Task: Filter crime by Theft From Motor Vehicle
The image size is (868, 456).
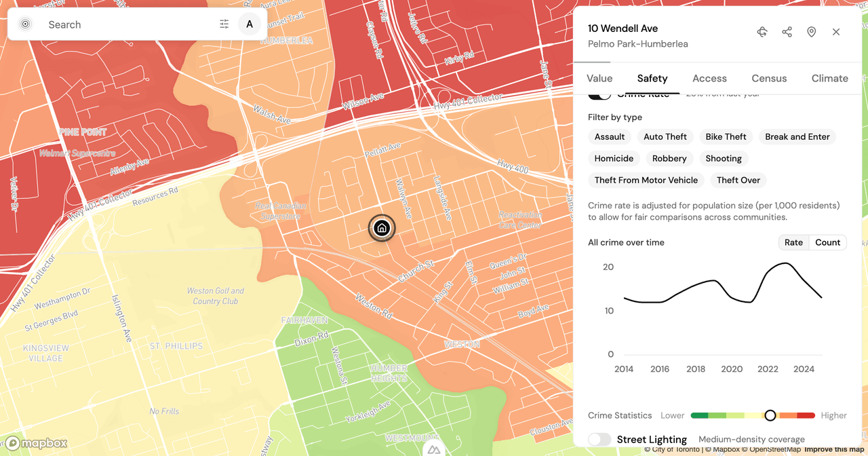Action: (646, 180)
